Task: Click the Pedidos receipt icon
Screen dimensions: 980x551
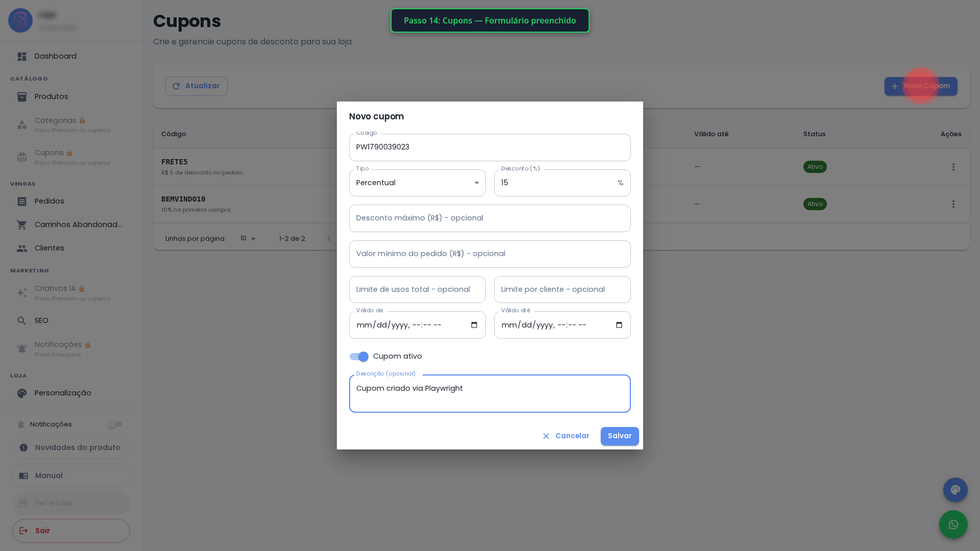Action: point(22,202)
